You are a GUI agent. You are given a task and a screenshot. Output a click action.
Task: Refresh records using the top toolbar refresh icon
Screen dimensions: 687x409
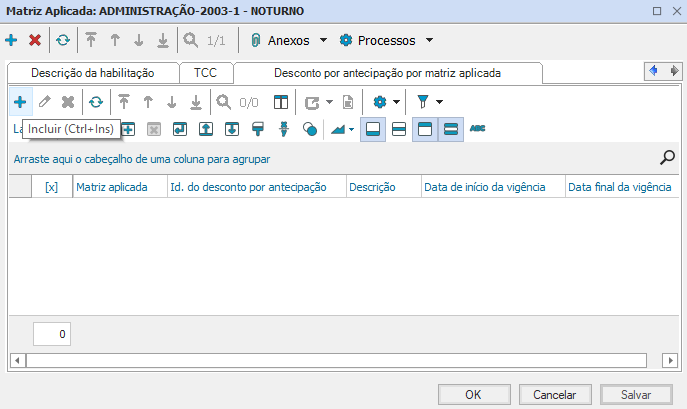click(x=63, y=41)
